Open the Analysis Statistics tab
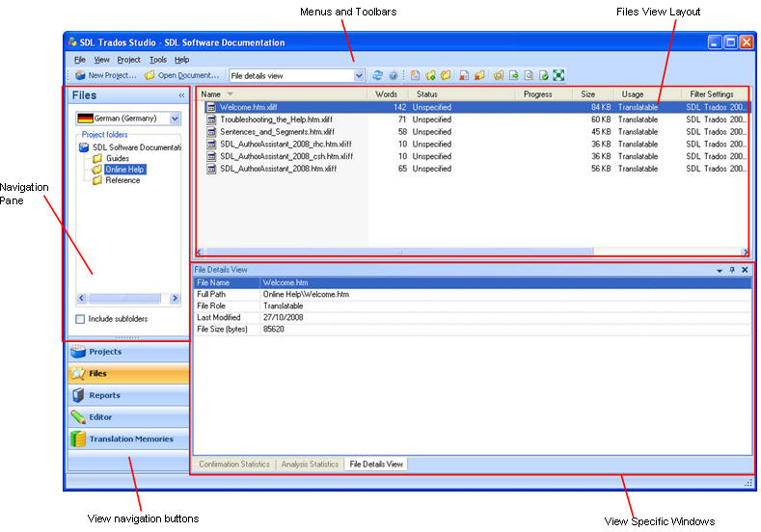Viewport: 761px width, 532px height. coord(310,465)
